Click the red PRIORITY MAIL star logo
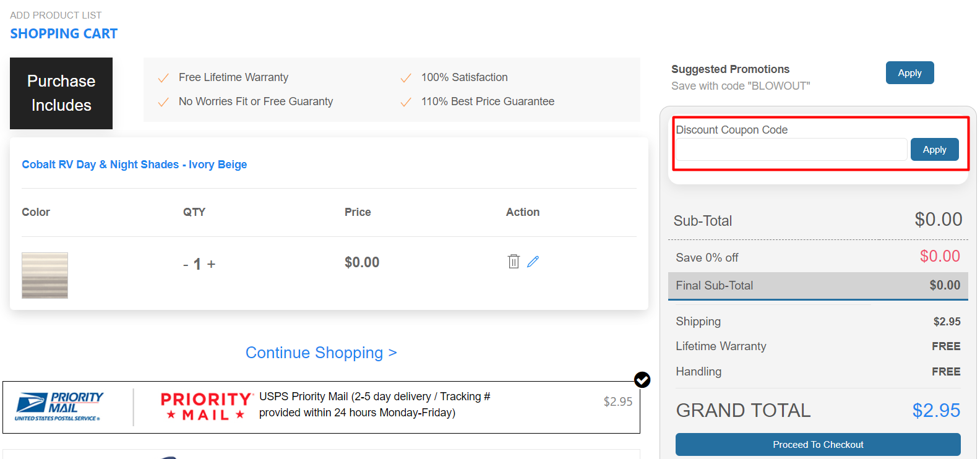The height and width of the screenshot is (459, 980). click(x=207, y=406)
